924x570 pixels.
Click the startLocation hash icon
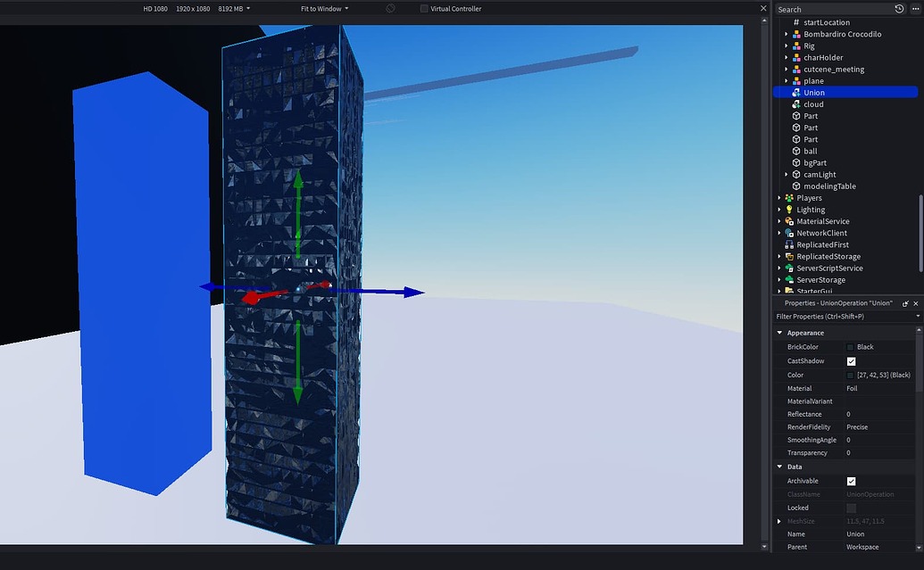tap(796, 22)
